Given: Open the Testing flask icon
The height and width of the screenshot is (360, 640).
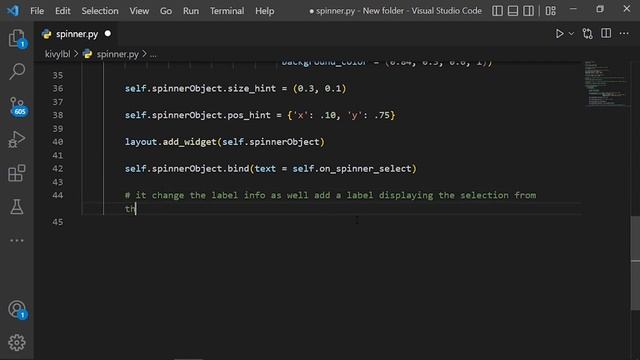Looking at the screenshot, I should click(x=17, y=207).
